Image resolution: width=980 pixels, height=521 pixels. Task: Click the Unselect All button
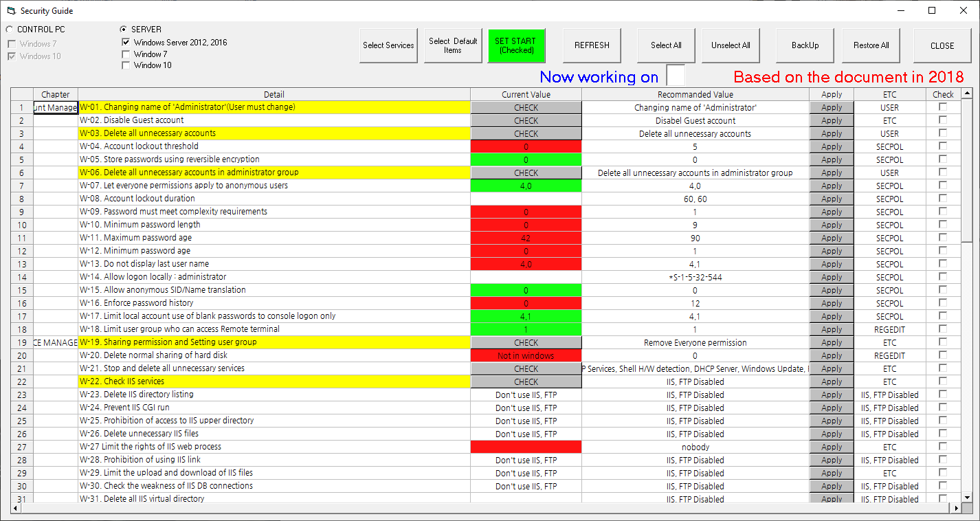coord(731,45)
